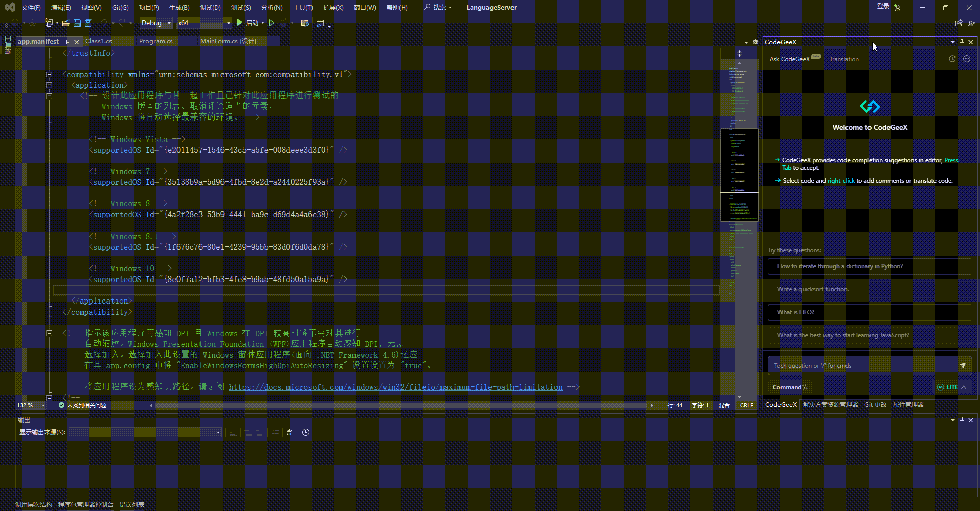Open the CodeGeeX chat history clock icon
The image size is (980, 511).
(x=952, y=59)
